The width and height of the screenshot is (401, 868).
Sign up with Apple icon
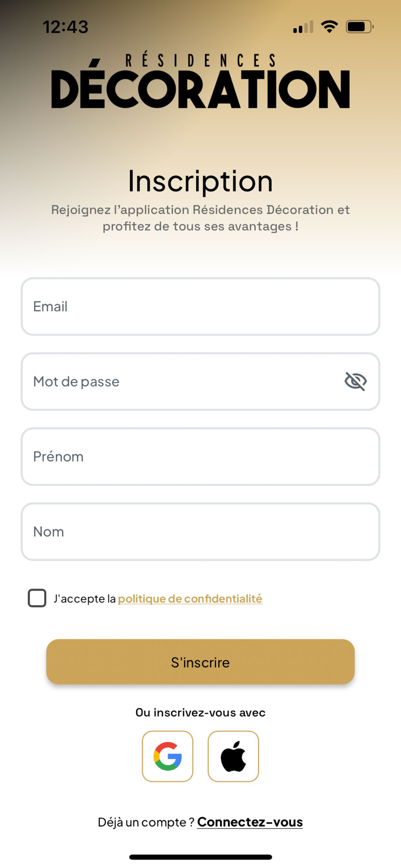click(x=233, y=756)
